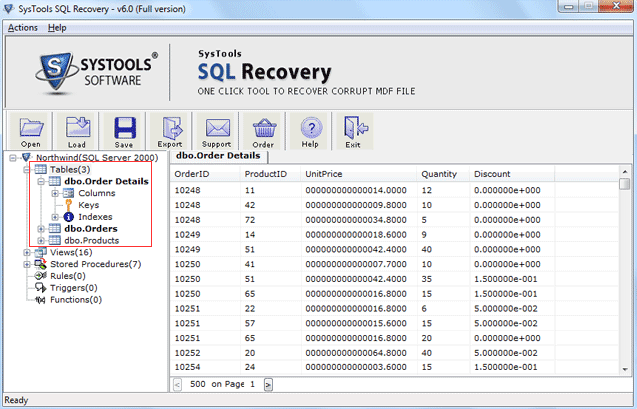Click the Order basket icon
Viewport: 637px width, 409px height.
[264, 128]
